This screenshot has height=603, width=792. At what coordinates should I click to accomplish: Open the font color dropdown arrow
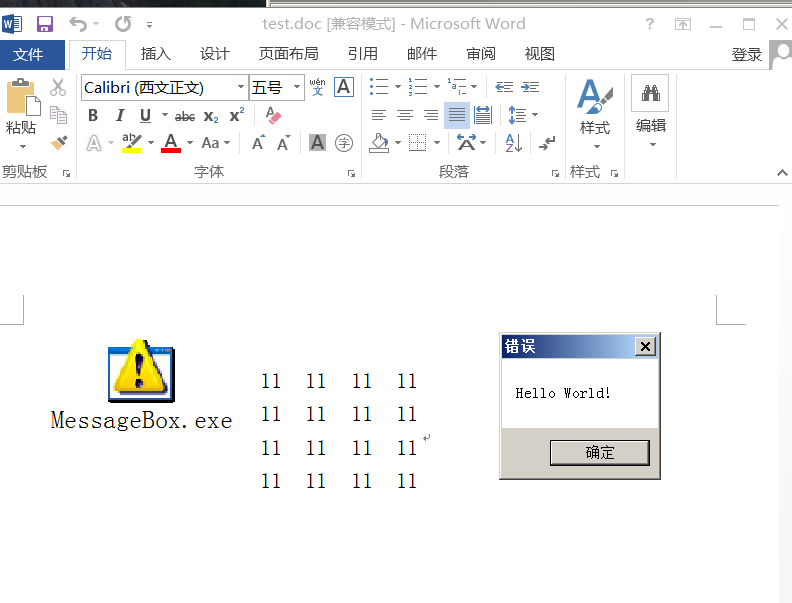coord(190,143)
